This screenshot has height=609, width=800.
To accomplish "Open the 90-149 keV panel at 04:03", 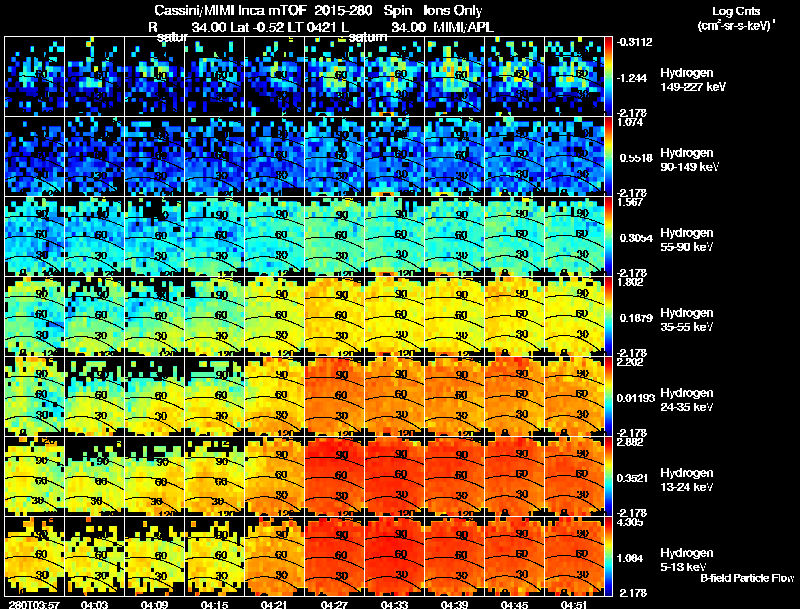I will click(94, 157).
